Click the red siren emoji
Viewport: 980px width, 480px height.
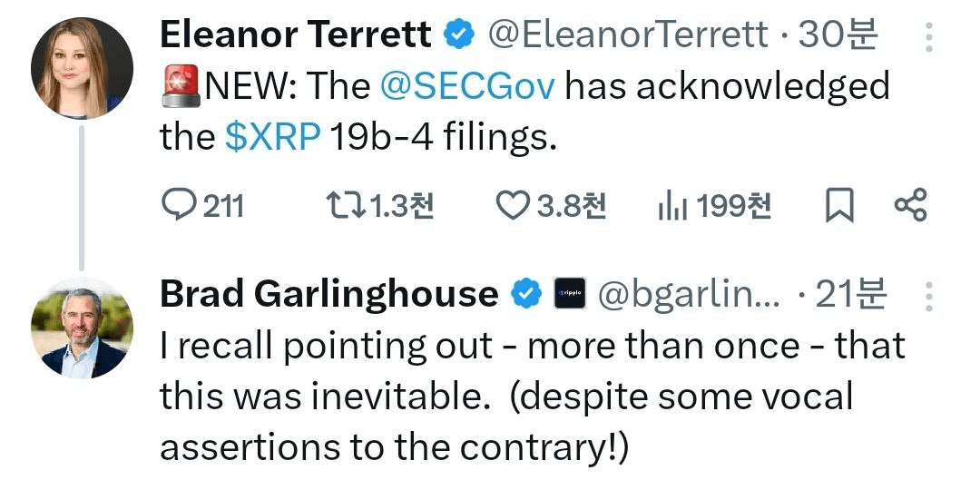(x=181, y=87)
